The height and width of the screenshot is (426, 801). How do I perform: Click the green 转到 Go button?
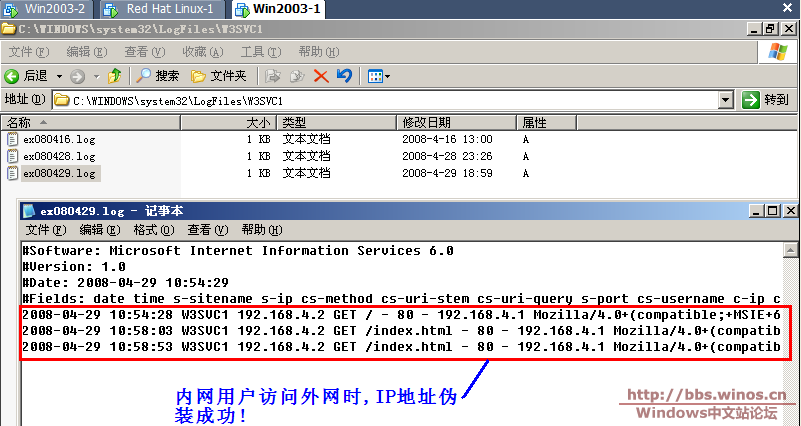pyautogui.click(x=766, y=100)
